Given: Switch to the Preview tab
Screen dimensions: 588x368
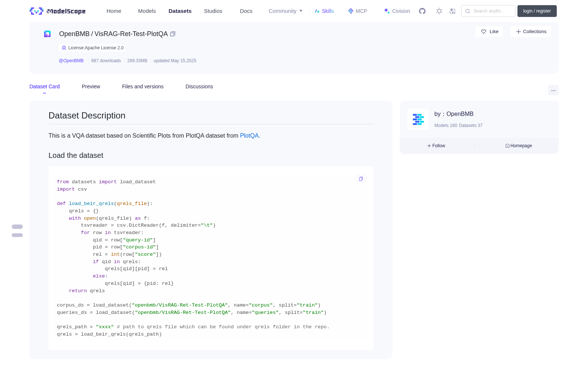Looking at the screenshot, I should [91, 86].
